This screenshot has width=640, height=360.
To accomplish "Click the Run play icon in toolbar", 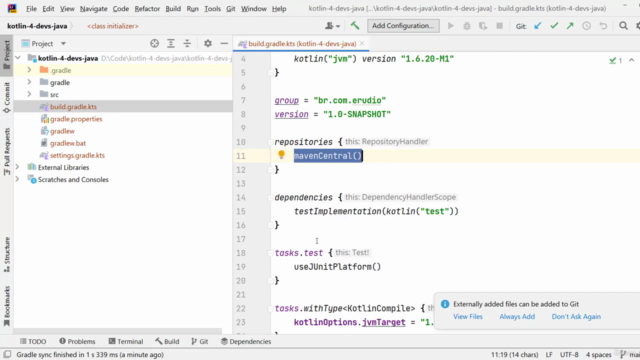I will (451, 26).
